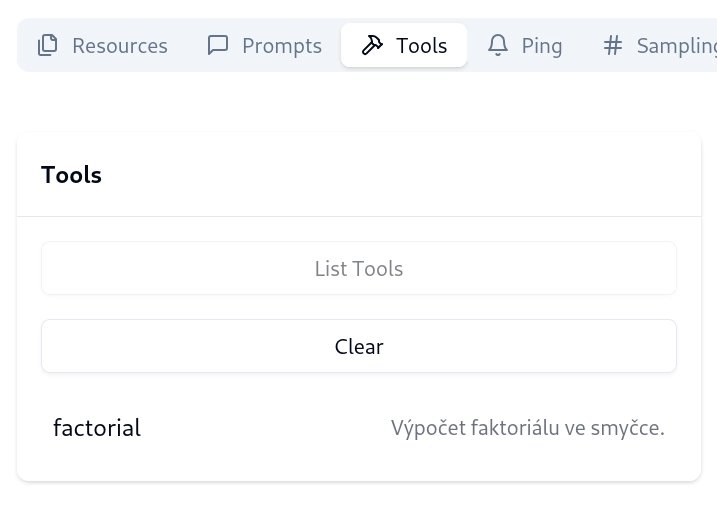Click the factorial description text
This screenshot has width=717, height=507.
pyautogui.click(x=527, y=428)
